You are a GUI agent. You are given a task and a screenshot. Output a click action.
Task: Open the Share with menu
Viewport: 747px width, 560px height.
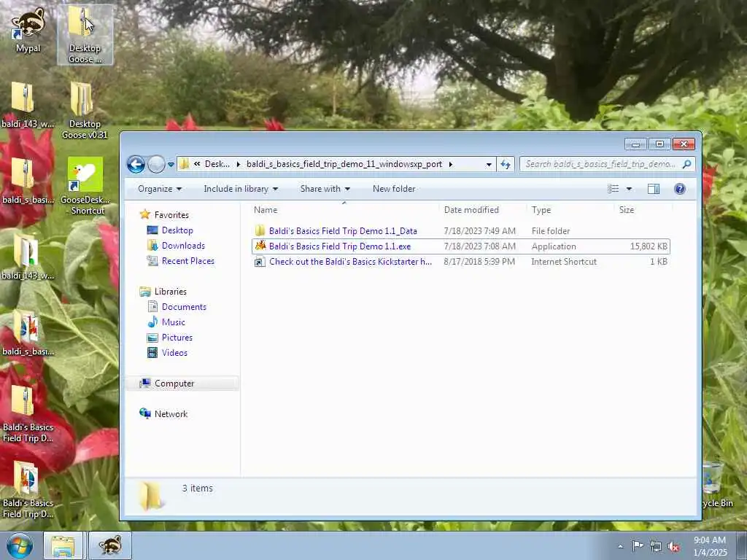325,189
